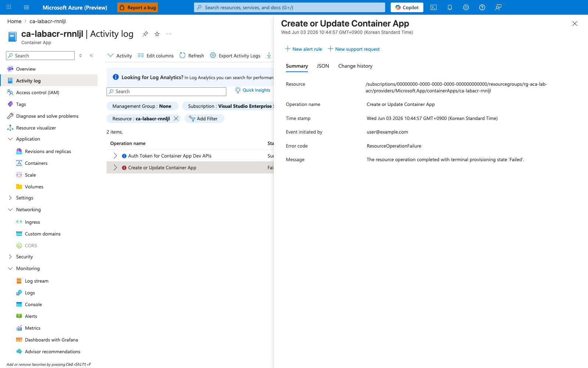Add ca-labacr-rnnljl to favorites with star
This screenshot has width=588, height=368.
click(157, 34)
